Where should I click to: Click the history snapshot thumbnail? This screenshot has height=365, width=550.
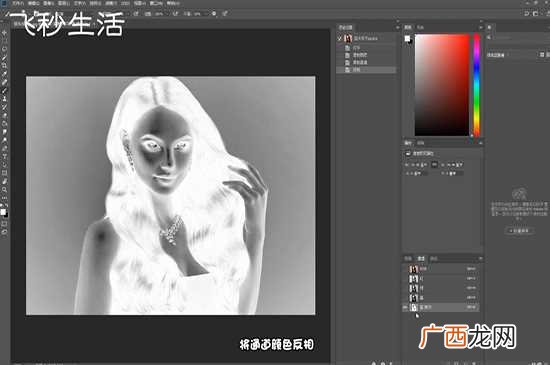pyautogui.click(x=348, y=38)
